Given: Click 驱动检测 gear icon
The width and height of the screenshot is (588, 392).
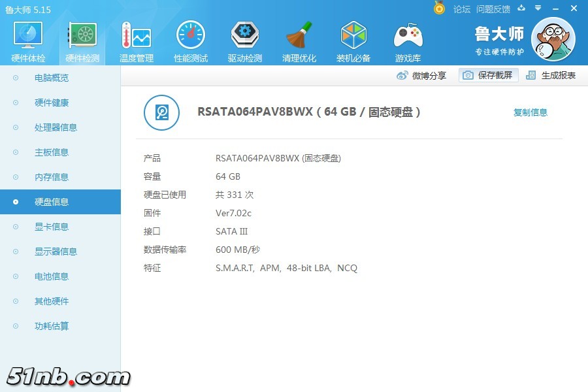Looking at the screenshot, I should pyautogui.click(x=245, y=36).
